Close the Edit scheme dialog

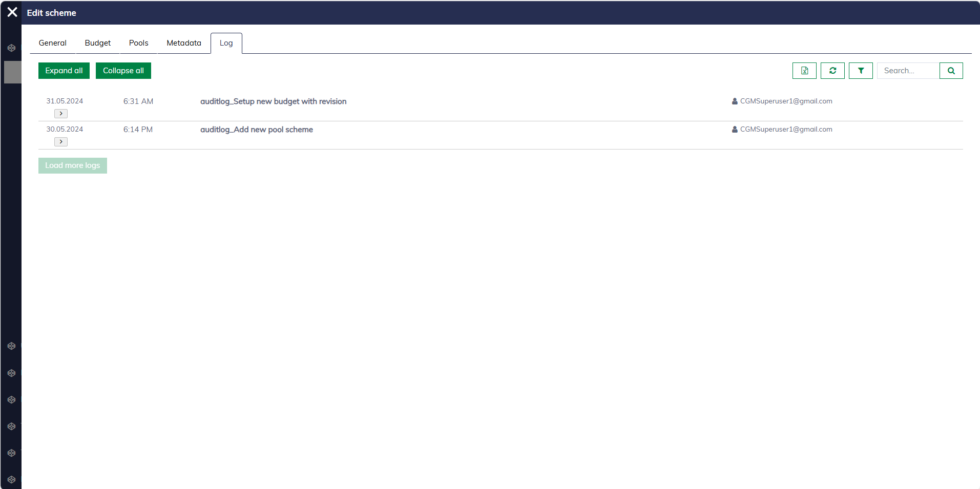[x=12, y=12]
